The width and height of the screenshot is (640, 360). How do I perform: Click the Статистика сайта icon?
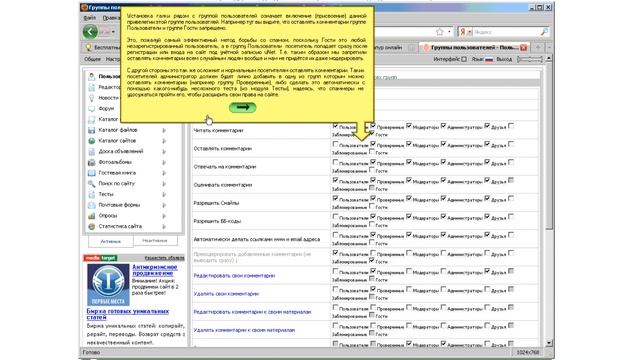[x=91, y=227]
